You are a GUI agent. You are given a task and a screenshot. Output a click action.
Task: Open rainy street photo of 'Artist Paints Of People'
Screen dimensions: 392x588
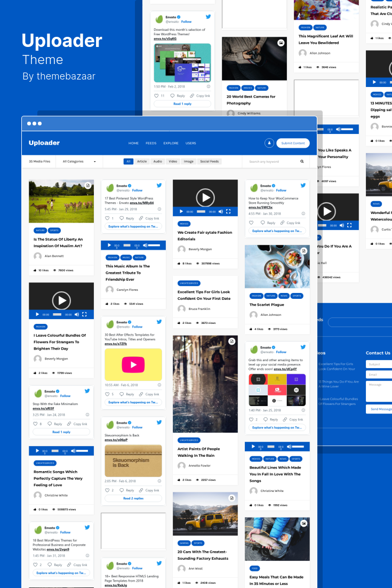tap(205, 384)
